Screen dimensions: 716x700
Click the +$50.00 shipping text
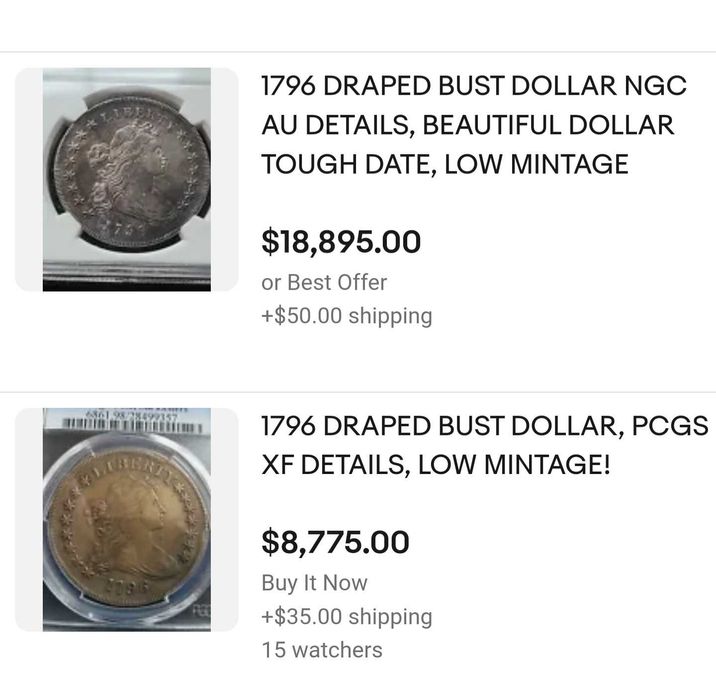[346, 316]
